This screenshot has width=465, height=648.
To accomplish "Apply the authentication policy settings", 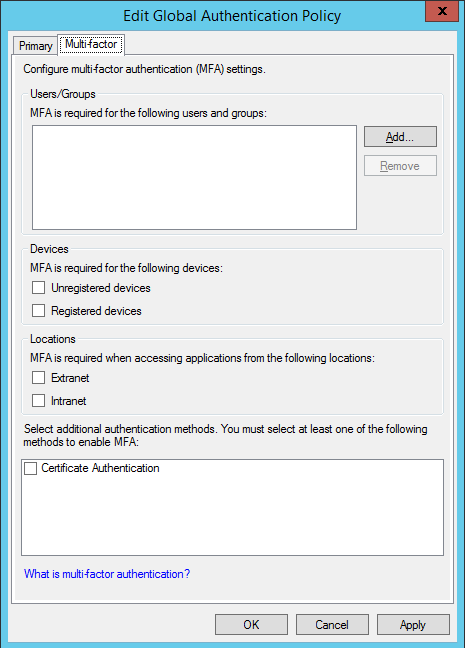I will click(x=413, y=624).
